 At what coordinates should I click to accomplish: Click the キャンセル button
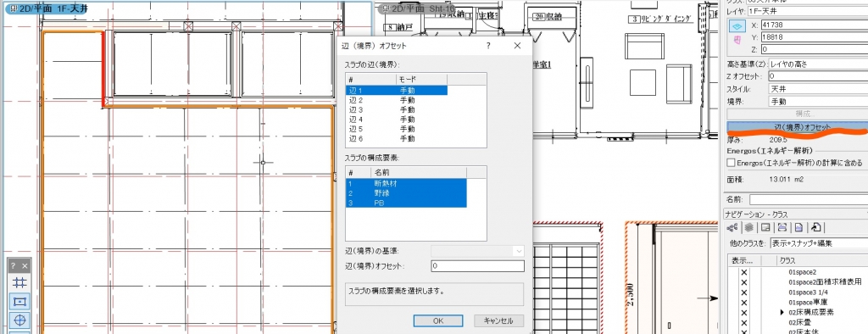498,320
